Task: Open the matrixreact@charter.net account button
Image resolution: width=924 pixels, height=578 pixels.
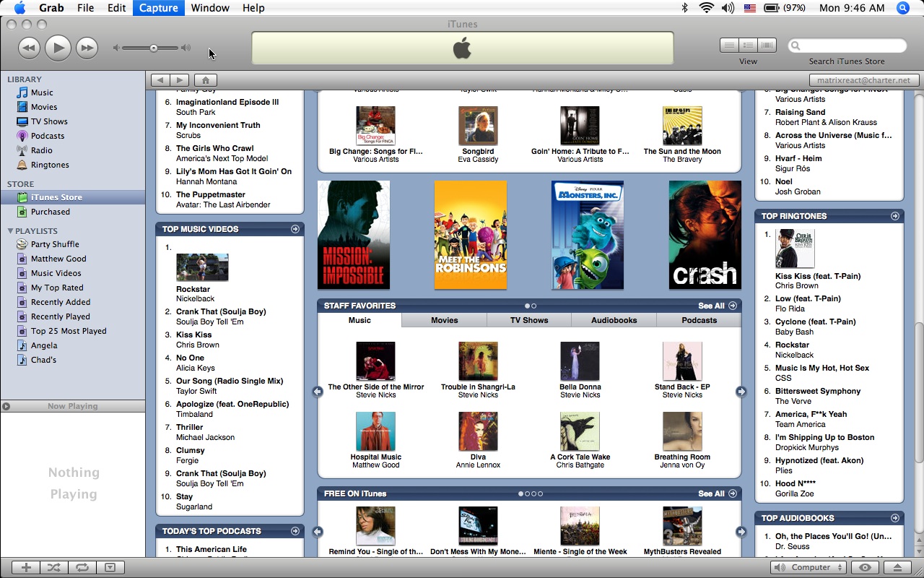Action: coord(863,80)
